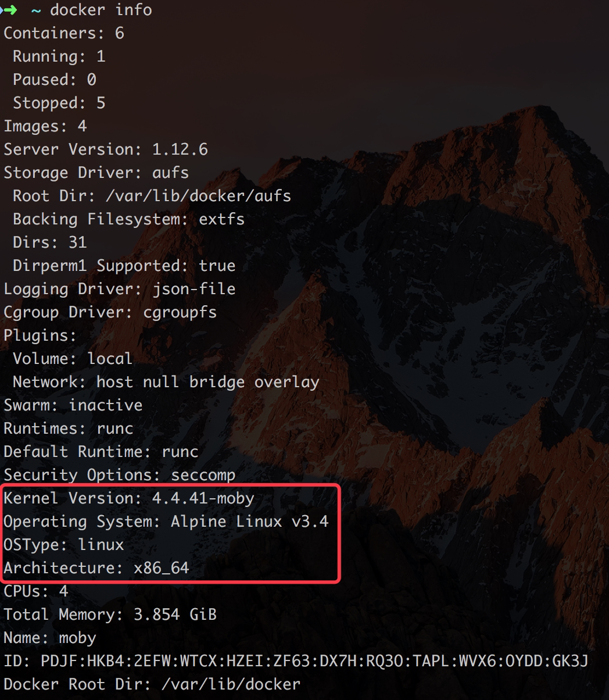609x700 pixels.
Task: Click the Backing Filesystem extfs line
Action: pyautogui.click(x=128, y=219)
